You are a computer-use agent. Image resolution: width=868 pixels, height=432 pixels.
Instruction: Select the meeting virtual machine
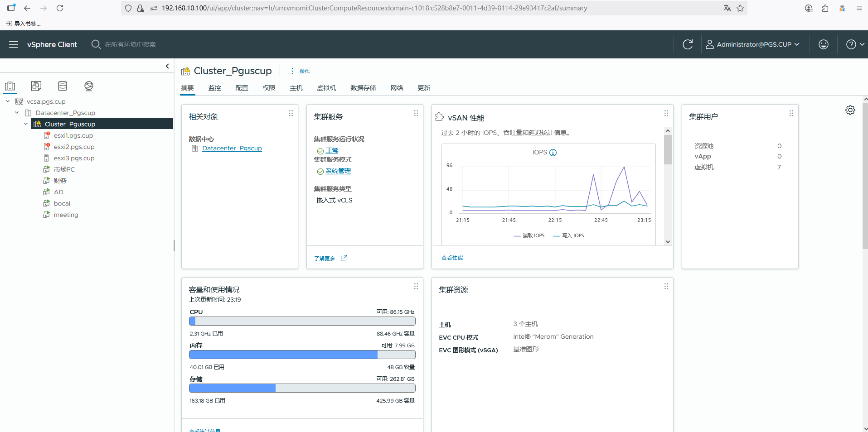click(66, 215)
